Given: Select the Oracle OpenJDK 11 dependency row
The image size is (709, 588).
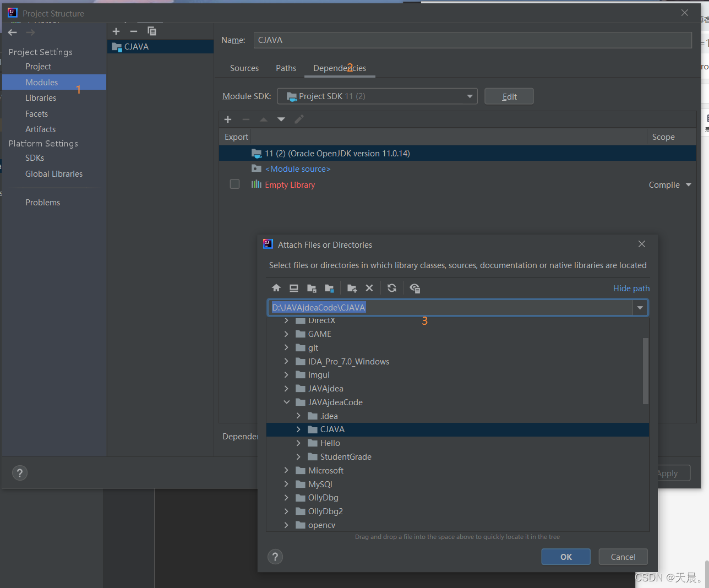Looking at the screenshot, I should pyautogui.click(x=457, y=154).
